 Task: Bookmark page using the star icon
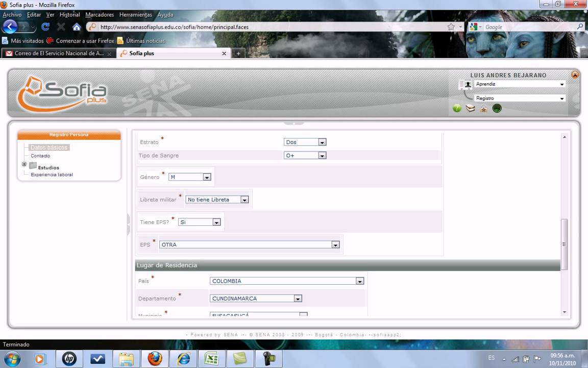click(451, 27)
